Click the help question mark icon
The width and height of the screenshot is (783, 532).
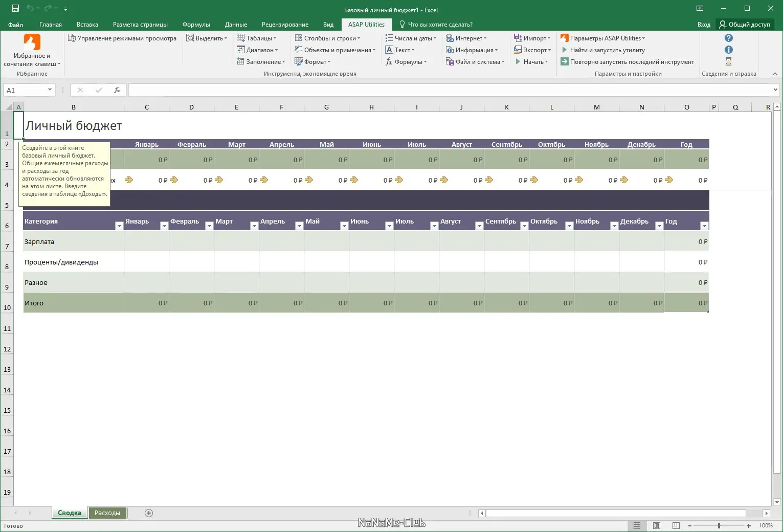click(x=728, y=37)
